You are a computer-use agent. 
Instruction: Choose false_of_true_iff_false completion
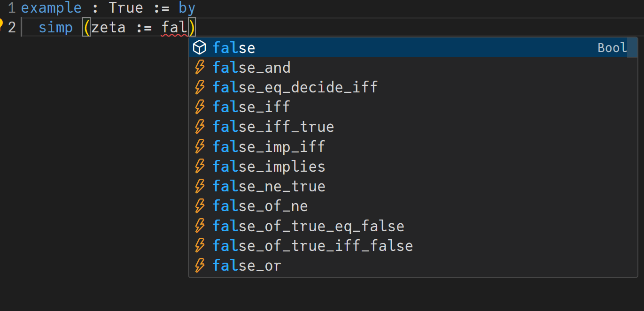[312, 246]
